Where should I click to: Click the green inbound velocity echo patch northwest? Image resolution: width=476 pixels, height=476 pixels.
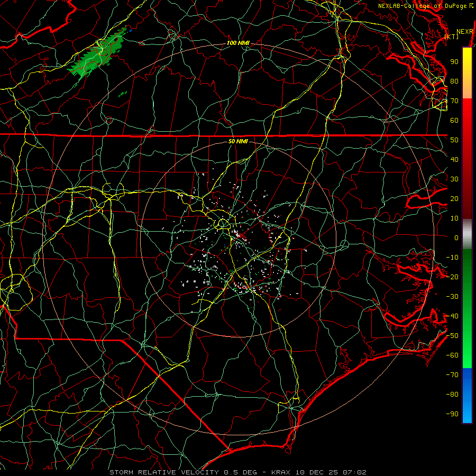coord(97,54)
